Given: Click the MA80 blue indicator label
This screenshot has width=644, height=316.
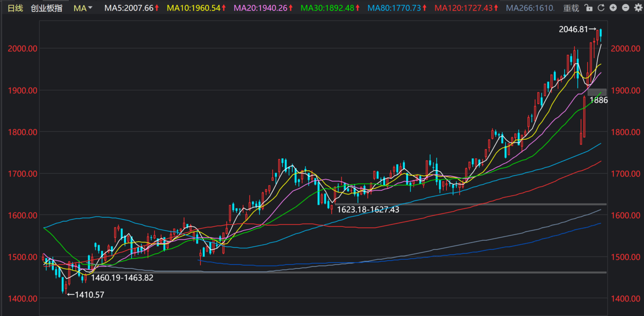Looking at the screenshot, I should tap(394, 8).
